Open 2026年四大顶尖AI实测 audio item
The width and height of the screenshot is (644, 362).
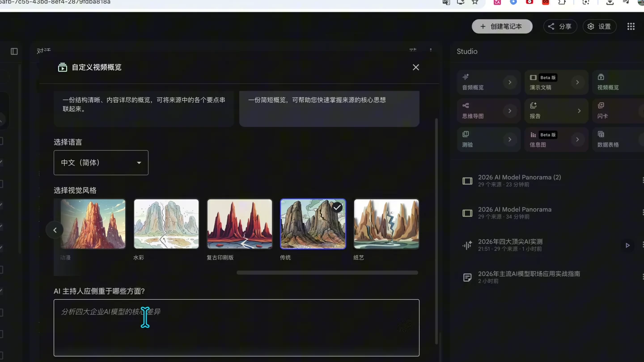[x=550, y=245]
